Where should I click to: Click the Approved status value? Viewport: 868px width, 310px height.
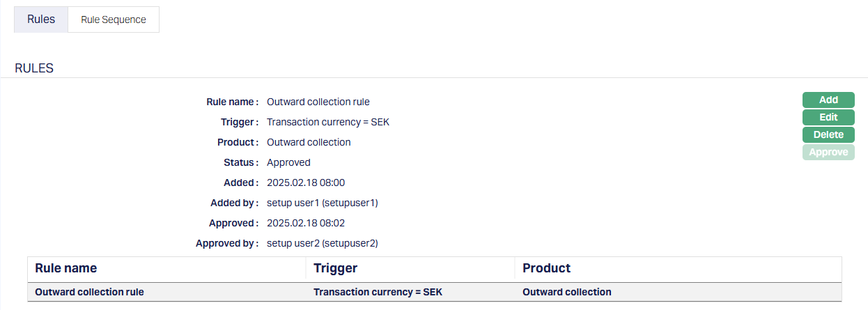(x=288, y=162)
